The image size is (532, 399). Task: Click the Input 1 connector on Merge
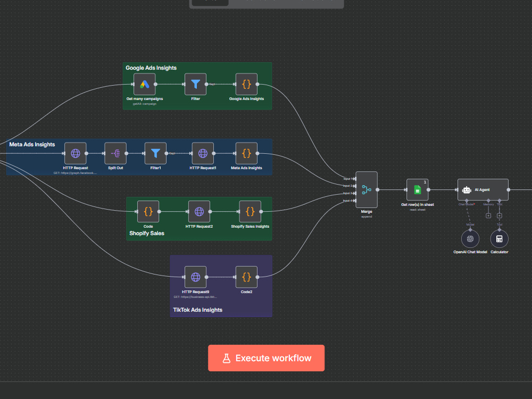click(355, 179)
